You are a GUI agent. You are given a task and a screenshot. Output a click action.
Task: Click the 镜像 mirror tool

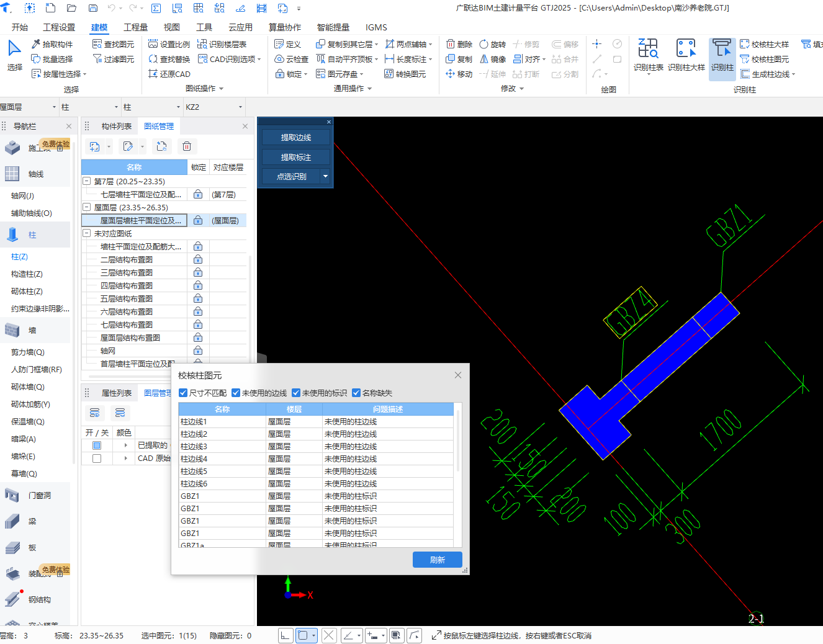point(492,59)
